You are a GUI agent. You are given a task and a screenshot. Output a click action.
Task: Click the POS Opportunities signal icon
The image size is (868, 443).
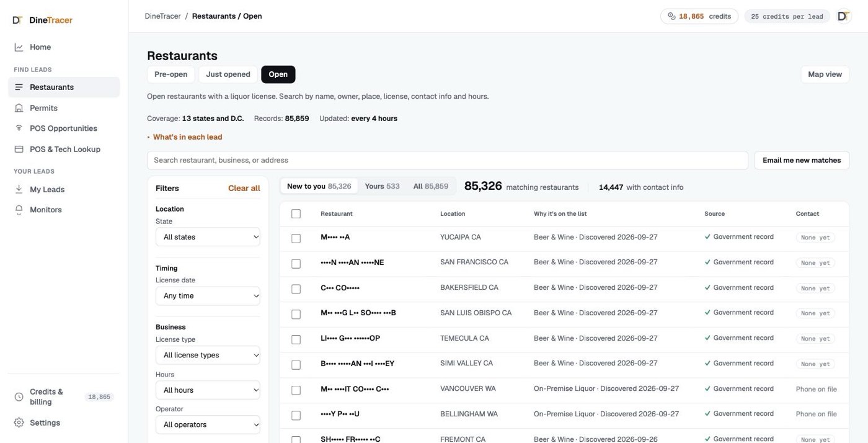pyautogui.click(x=19, y=128)
